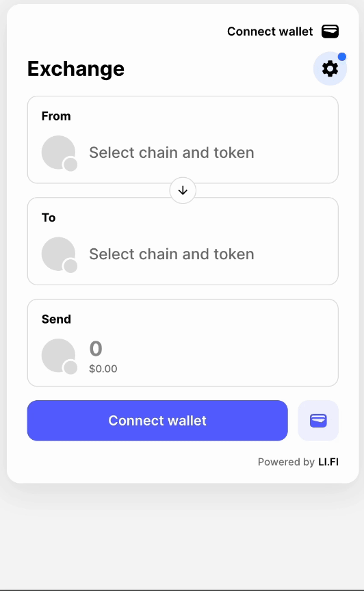The width and height of the screenshot is (364, 591).
Task: Open the From card selector
Action: pos(183,140)
